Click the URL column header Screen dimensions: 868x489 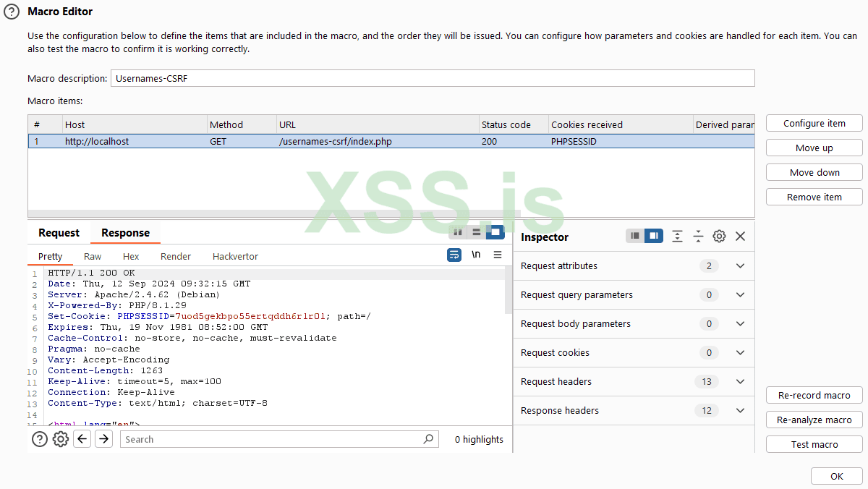(x=377, y=124)
